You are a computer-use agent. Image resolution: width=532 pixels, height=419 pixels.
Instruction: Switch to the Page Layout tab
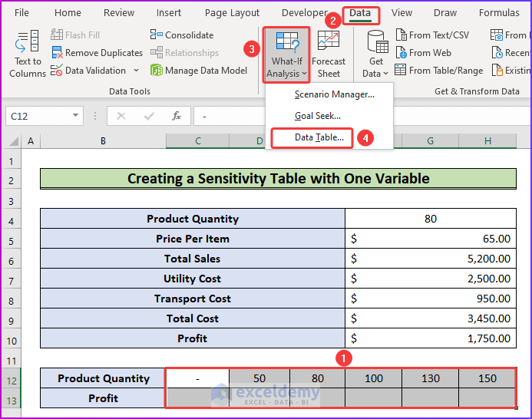pyautogui.click(x=232, y=13)
